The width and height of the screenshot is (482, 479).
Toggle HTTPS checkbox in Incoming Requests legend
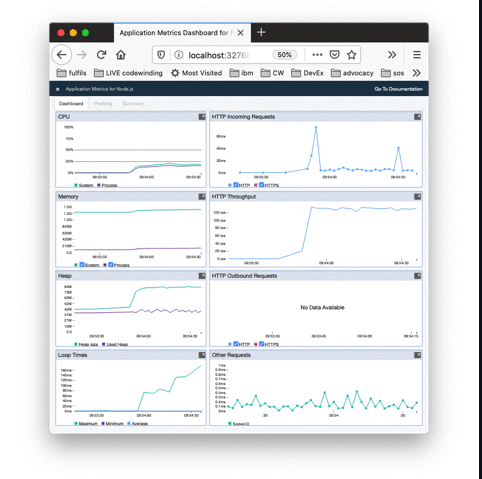(261, 185)
